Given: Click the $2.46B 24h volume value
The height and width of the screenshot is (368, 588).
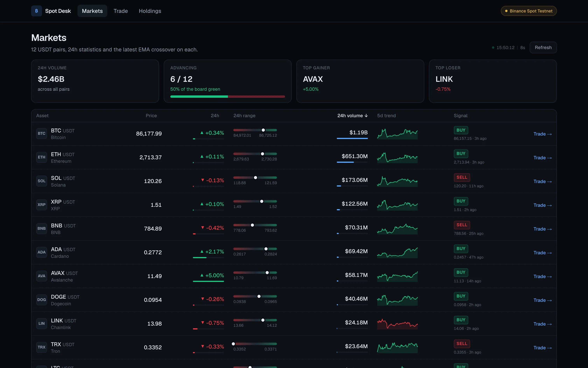Looking at the screenshot, I should pyautogui.click(x=51, y=79).
